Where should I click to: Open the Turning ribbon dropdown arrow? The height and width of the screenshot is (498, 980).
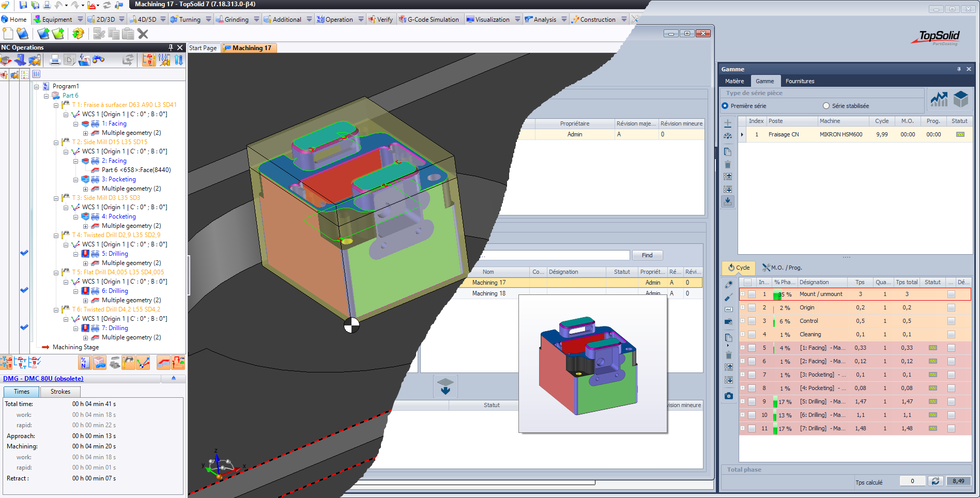[x=208, y=19]
